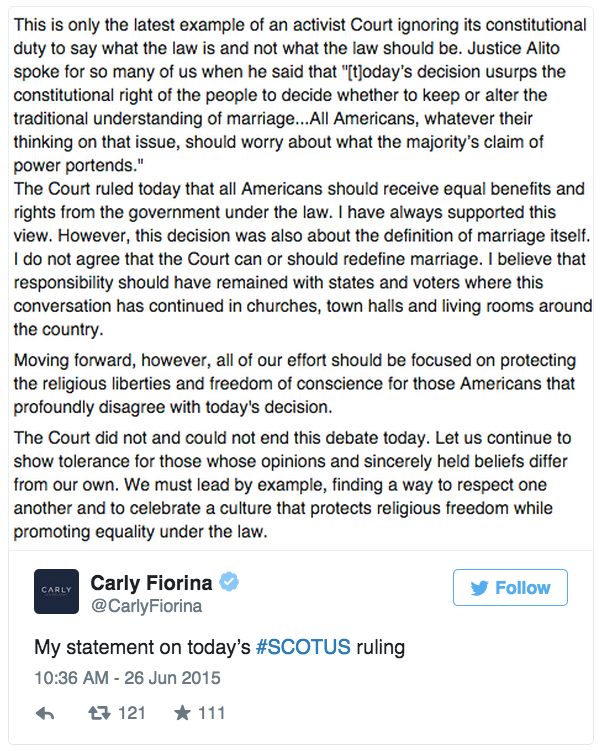Click the 'Moving forward, however' paragraph
Image resolution: width=602 pixels, height=751 pixels.
click(295, 384)
